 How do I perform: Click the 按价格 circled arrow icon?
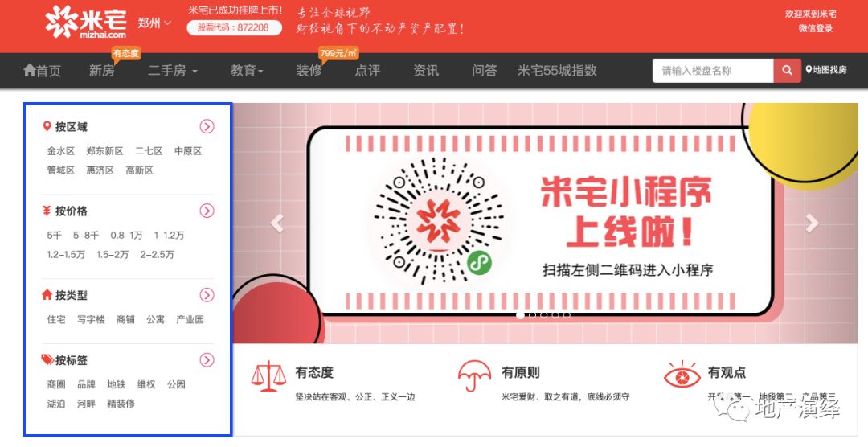point(207,211)
